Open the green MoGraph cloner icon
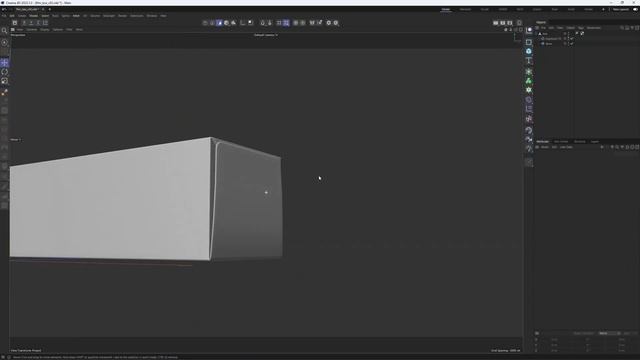This screenshot has height=360, width=640. click(529, 90)
